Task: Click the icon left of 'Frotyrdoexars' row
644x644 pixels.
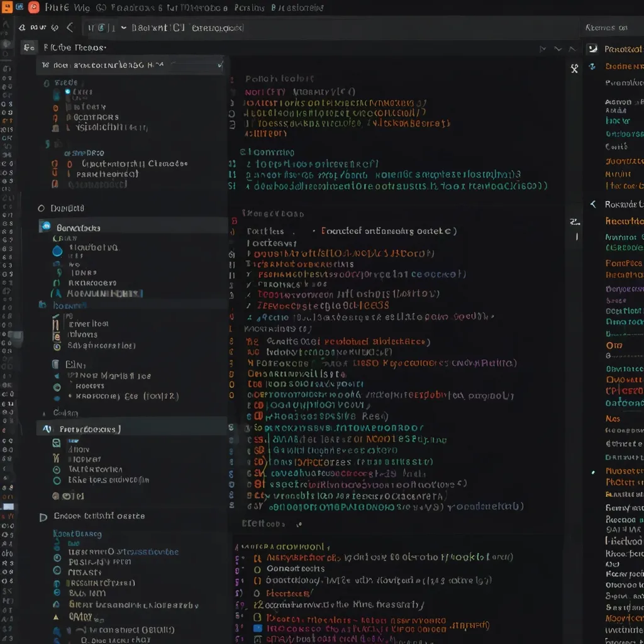Action: (47, 429)
